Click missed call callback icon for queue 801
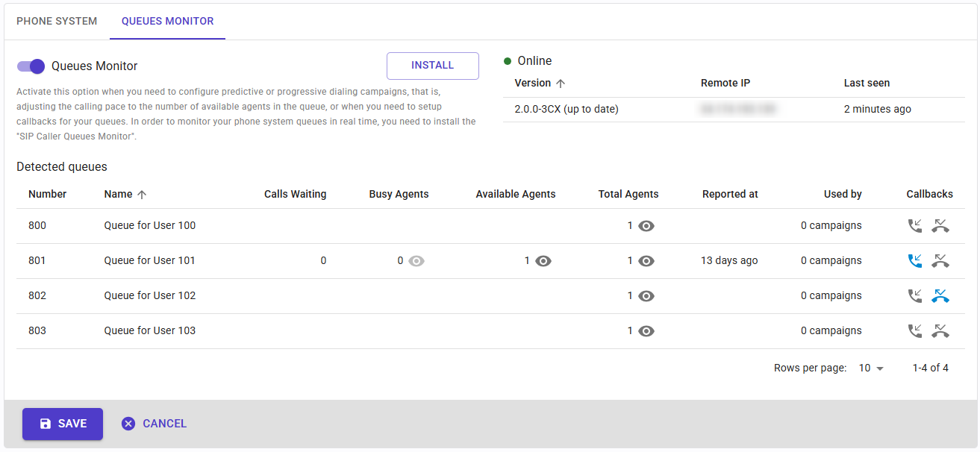Screen dimensions: 980x452 click(x=940, y=261)
